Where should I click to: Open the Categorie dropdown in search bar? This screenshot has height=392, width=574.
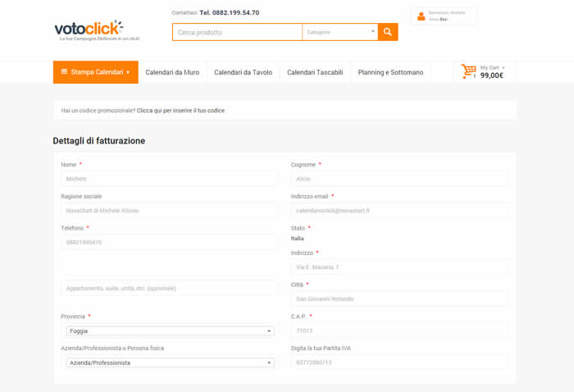point(340,32)
